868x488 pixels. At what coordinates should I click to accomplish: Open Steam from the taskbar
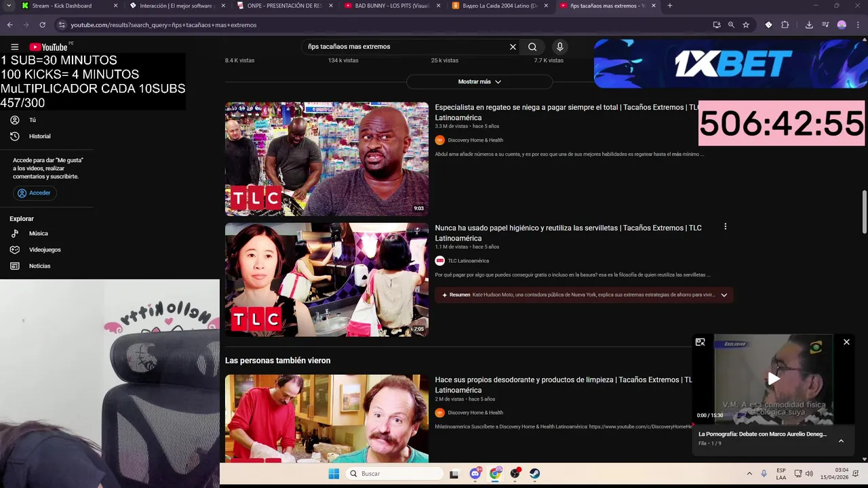tap(535, 474)
